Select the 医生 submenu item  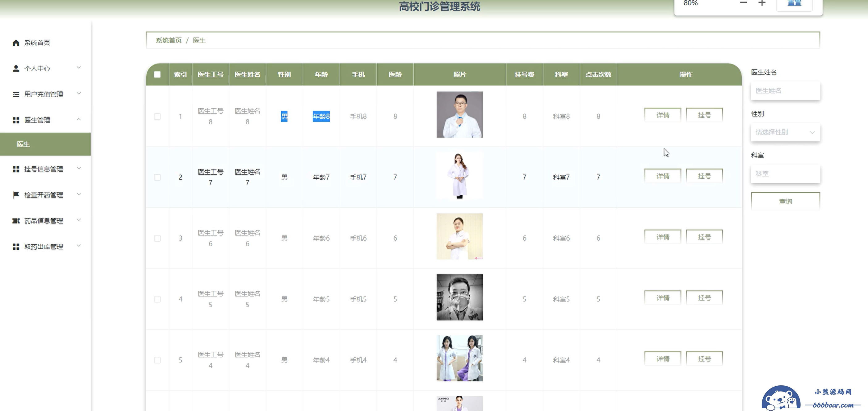click(45, 144)
